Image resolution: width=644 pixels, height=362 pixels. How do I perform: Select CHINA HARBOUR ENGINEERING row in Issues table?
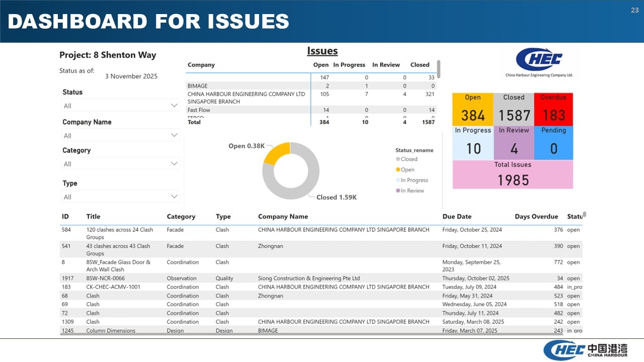pos(311,98)
